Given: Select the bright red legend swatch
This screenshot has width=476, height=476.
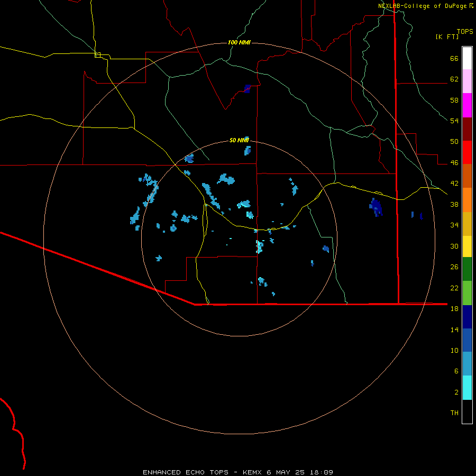Looking at the screenshot, I should (x=467, y=152).
